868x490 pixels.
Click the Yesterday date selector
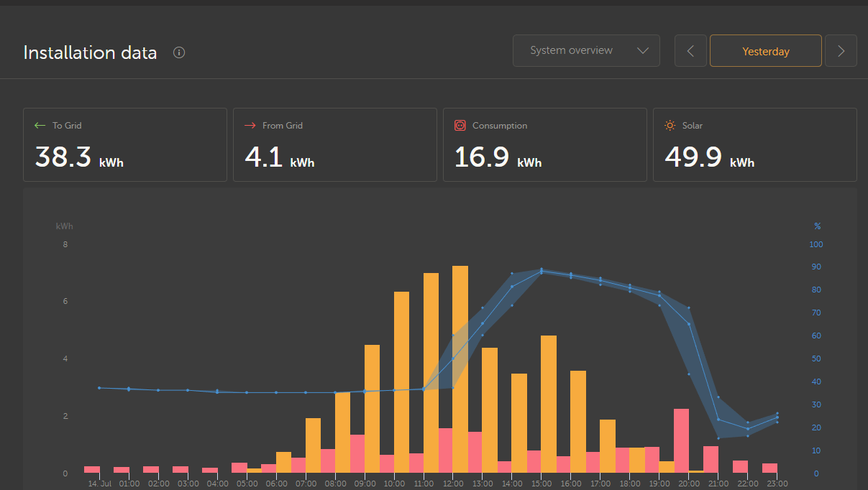pyautogui.click(x=765, y=50)
